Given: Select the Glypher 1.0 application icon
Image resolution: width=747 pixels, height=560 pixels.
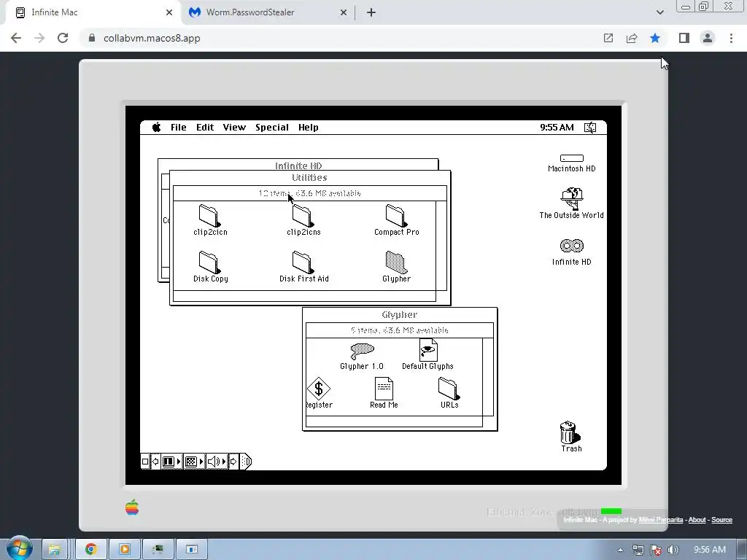Looking at the screenshot, I should pyautogui.click(x=362, y=352).
